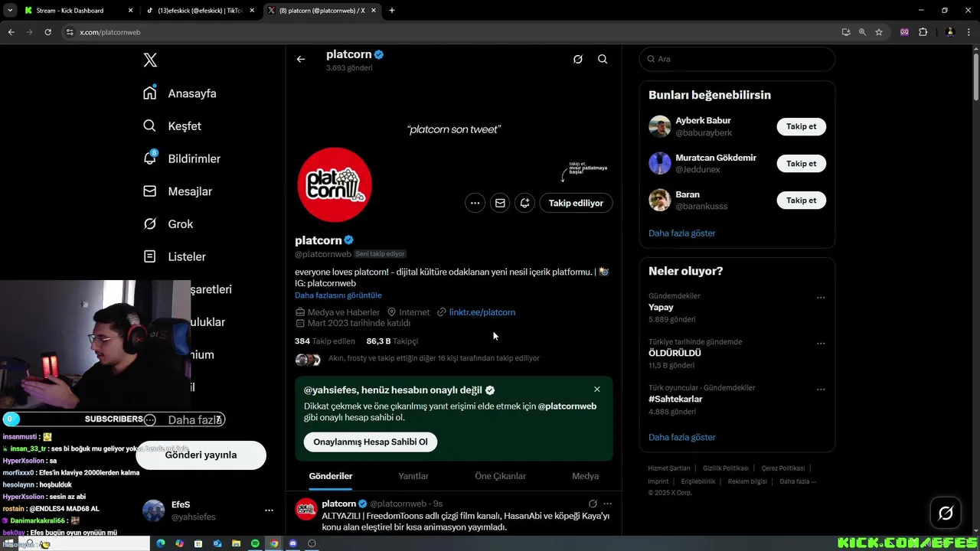Image resolution: width=980 pixels, height=551 pixels.
Task: Open Baran avatar in suggestions
Action: [x=660, y=200]
